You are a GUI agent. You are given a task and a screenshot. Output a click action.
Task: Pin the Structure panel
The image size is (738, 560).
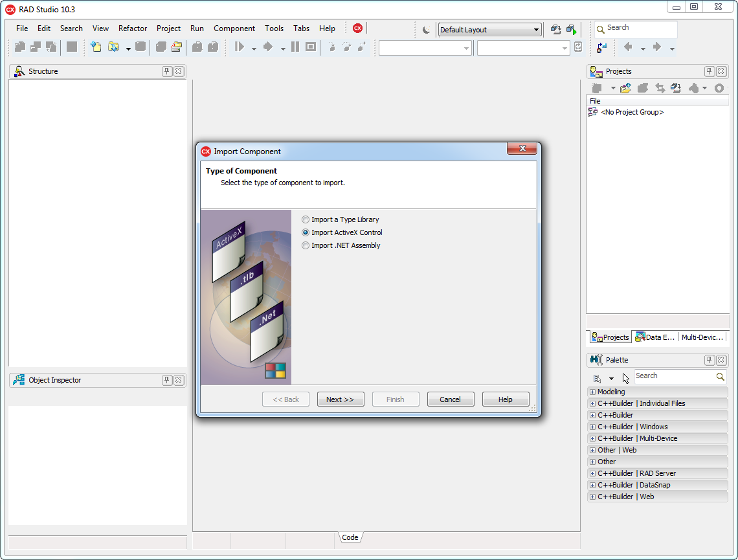[166, 71]
